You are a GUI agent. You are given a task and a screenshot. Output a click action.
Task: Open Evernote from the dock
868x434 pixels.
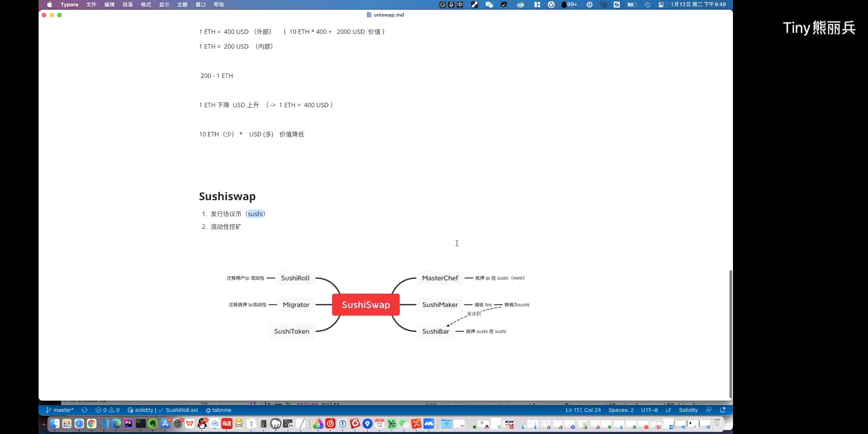point(153,424)
